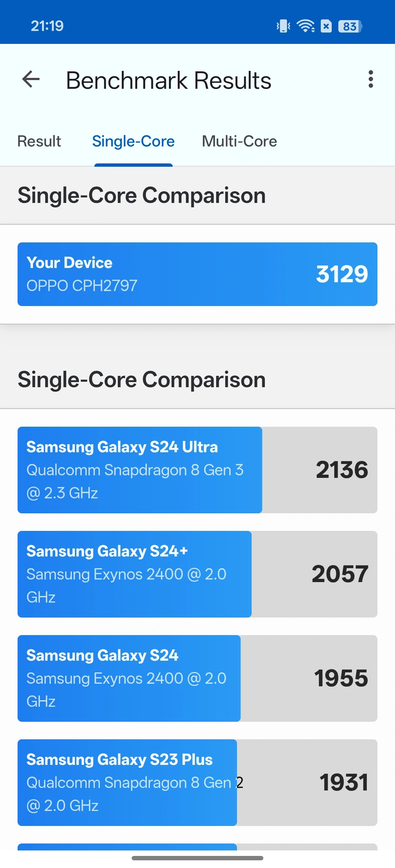Tap the back arrow icon
This screenshot has width=395, height=868.
31,79
